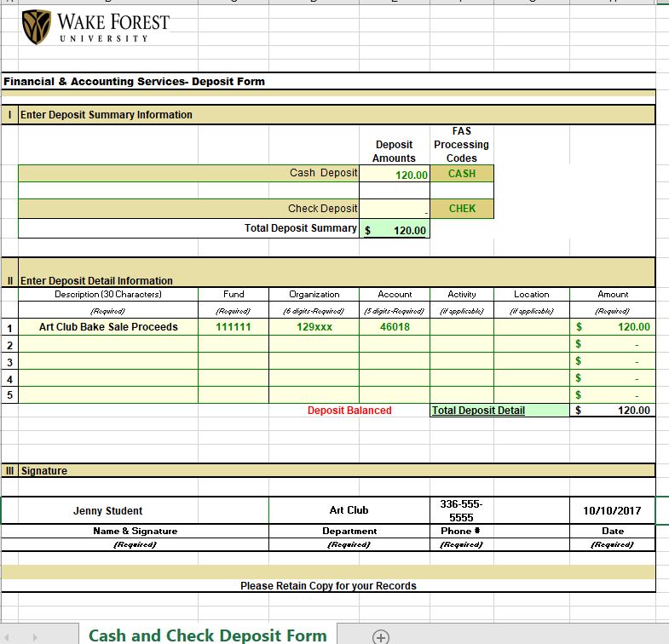Select the phone number 336-555-5555 cell

coord(462,510)
